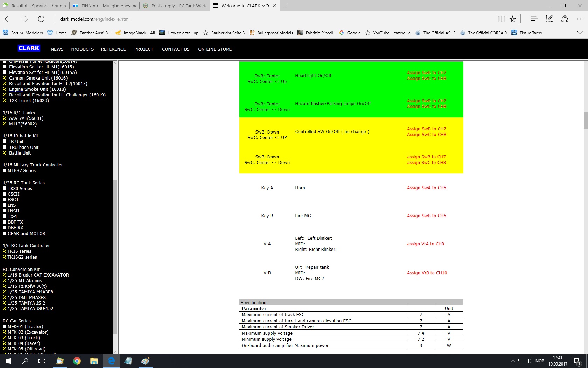Click the CLARK logo in header
This screenshot has height=368, width=588.
click(x=29, y=48)
